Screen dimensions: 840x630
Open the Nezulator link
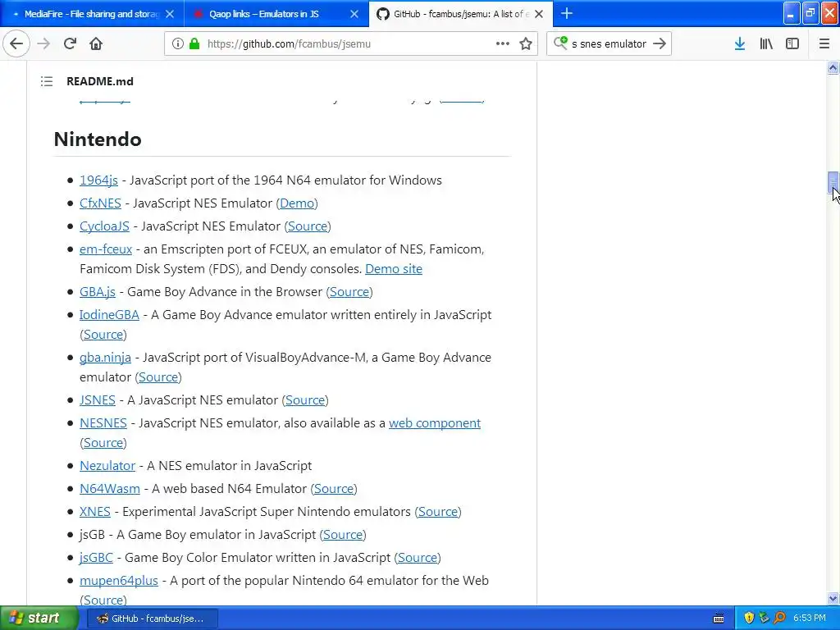[107, 466]
